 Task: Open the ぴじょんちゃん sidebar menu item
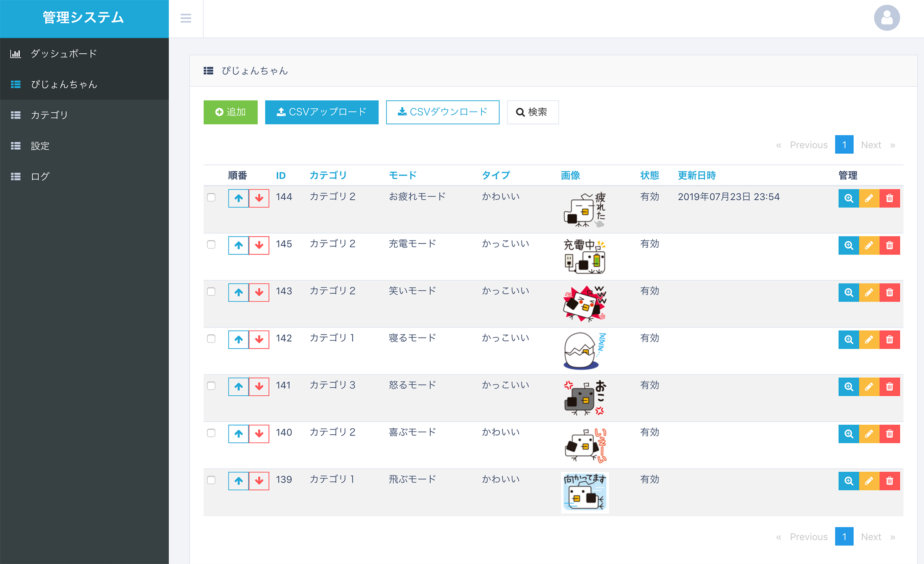(x=65, y=84)
